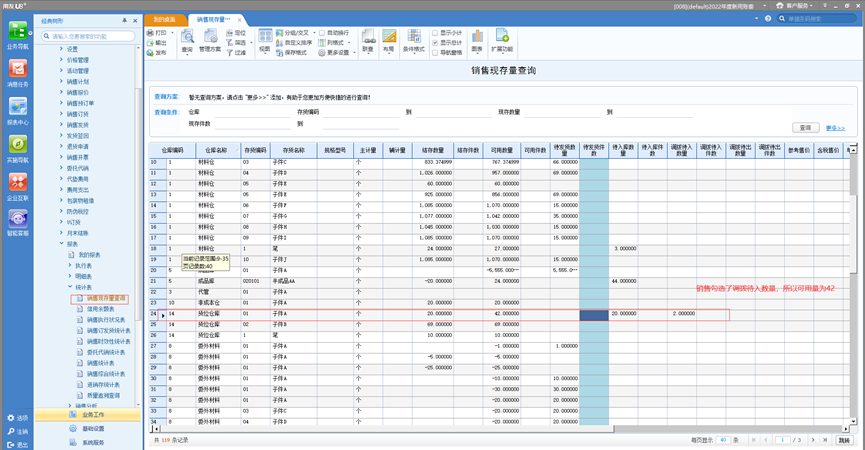Open 智能客服 robot icon
The width and height of the screenshot is (865, 450).
point(18,219)
